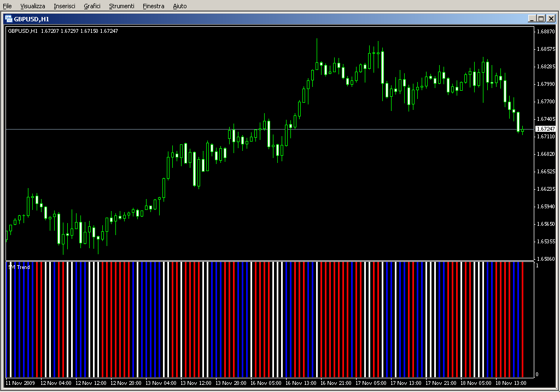Open the Grafici menu
The height and width of the screenshot is (392, 560).
[92, 6]
